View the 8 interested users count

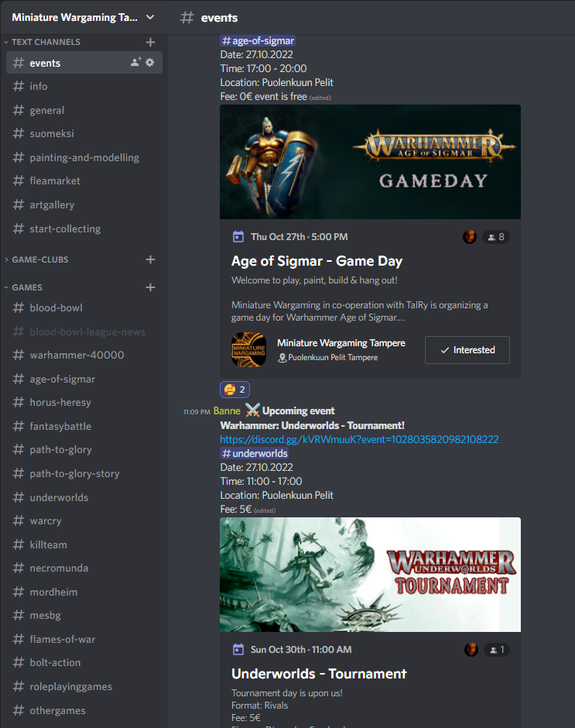pos(496,237)
